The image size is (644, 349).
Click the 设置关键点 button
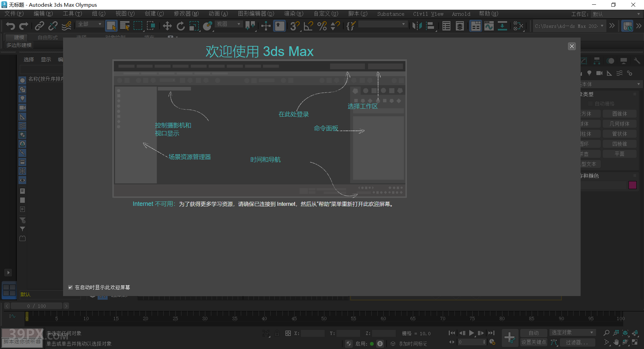click(x=534, y=342)
